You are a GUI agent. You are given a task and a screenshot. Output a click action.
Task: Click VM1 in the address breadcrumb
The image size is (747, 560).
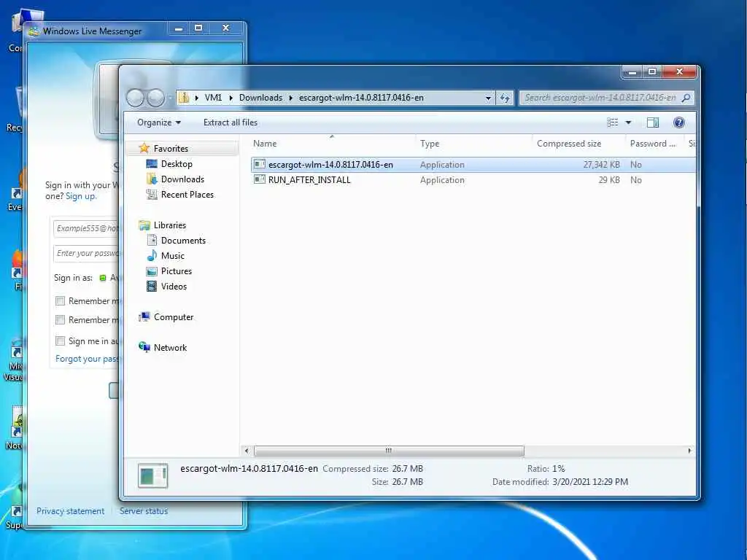pyautogui.click(x=213, y=98)
